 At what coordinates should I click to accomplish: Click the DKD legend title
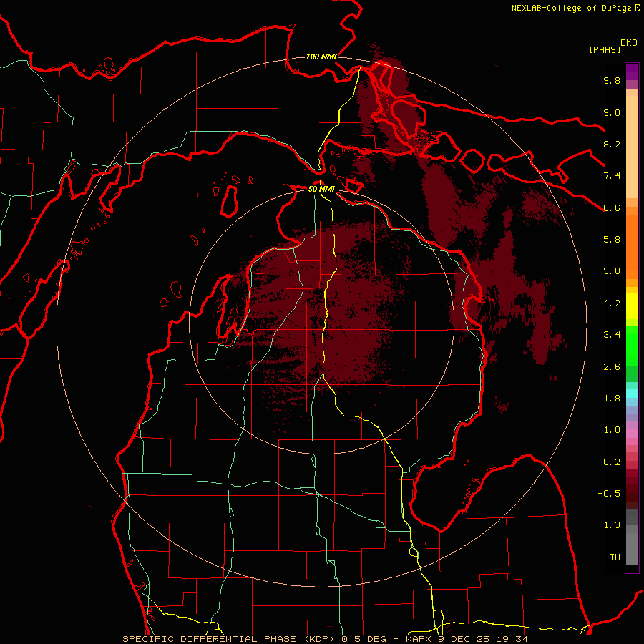pos(629,43)
